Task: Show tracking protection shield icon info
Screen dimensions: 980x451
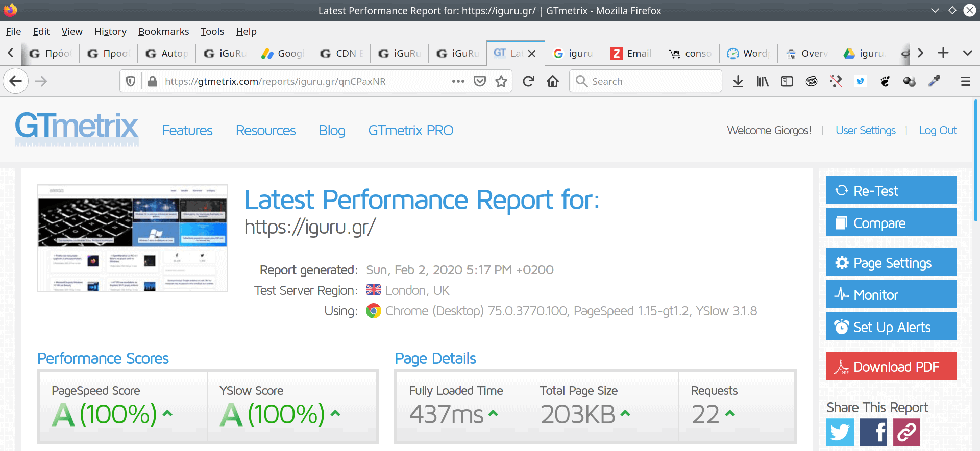Action: [131, 81]
